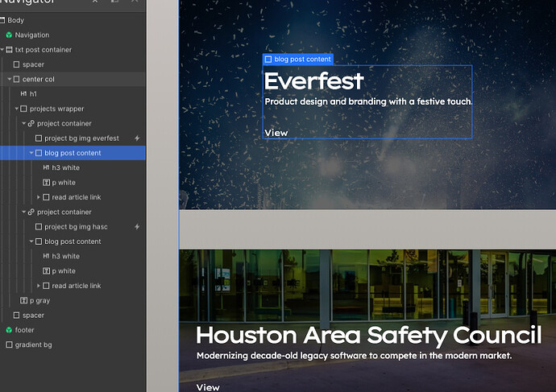
Task: Select the 'Product design and branding' paragraph
Action: [x=368, y=101]
